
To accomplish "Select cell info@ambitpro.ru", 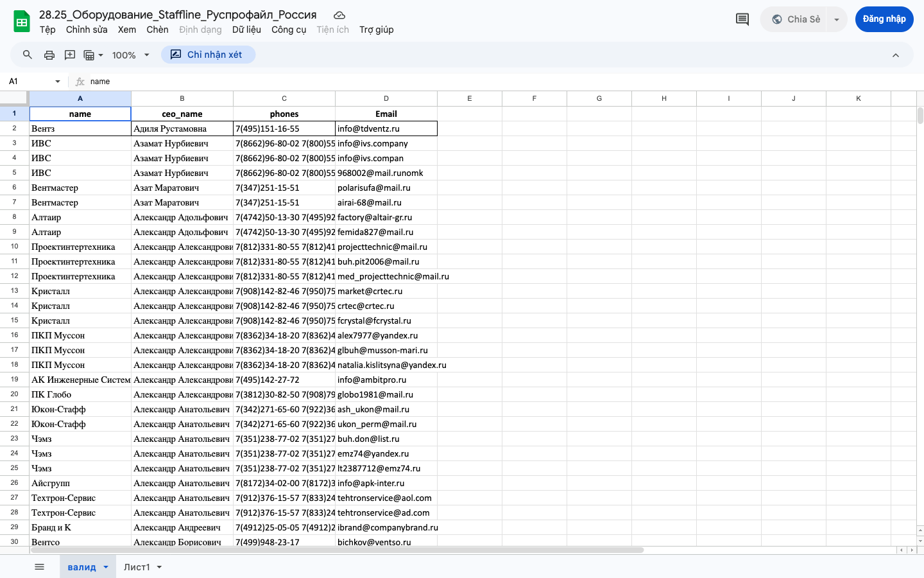I will click(386, 380).
